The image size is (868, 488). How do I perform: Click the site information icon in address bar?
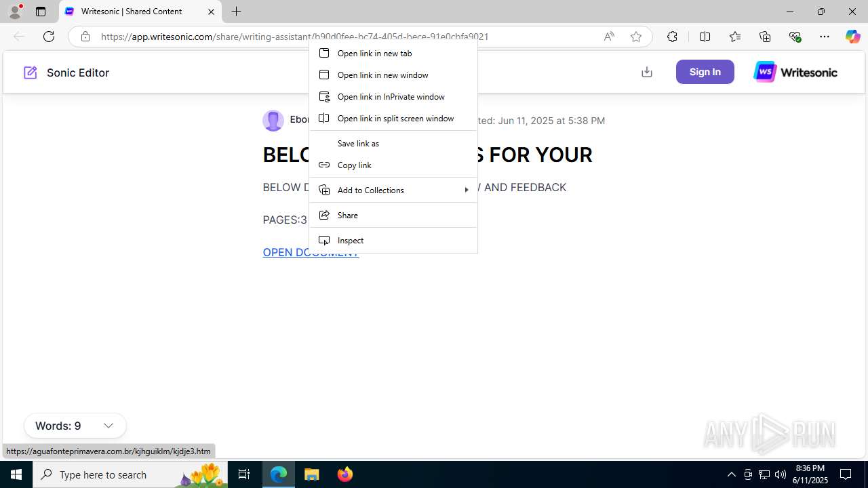(x=85, y=37)
